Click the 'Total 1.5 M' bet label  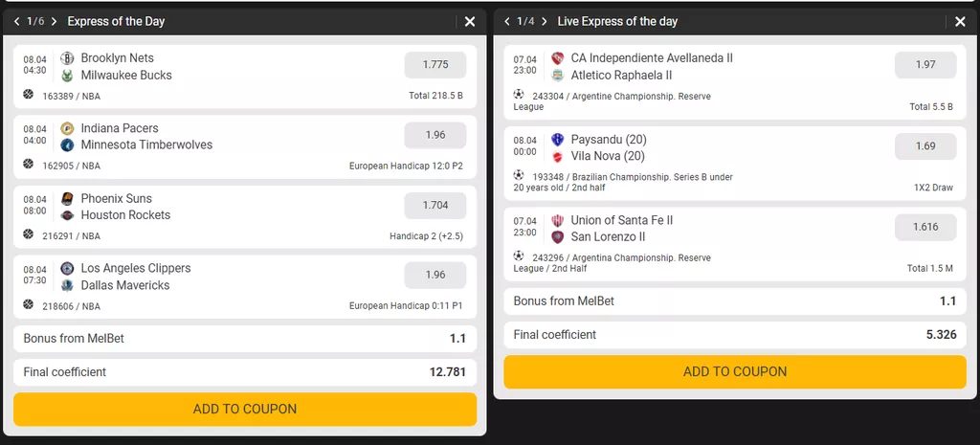(930, 268)
